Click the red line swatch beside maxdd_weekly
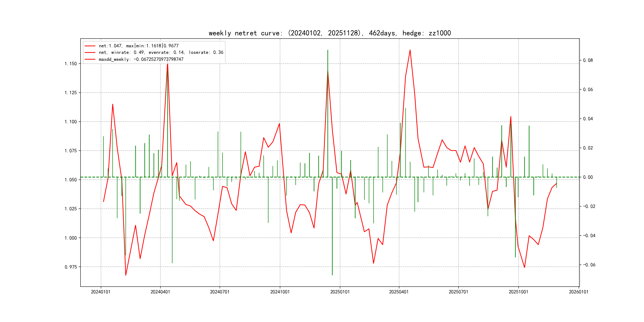This screenshot has height=322, width=644. tap(90, 59)
